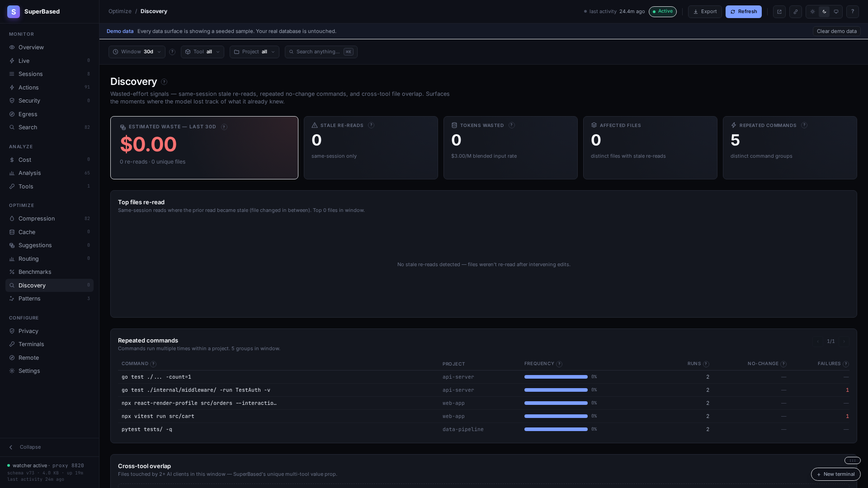
Task: Select 'go test ./internal/middleware/' command row
Action: 484,390
